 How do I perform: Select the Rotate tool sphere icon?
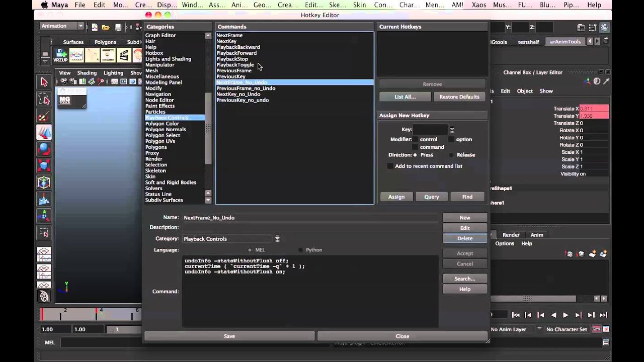(x=44, y=149)
